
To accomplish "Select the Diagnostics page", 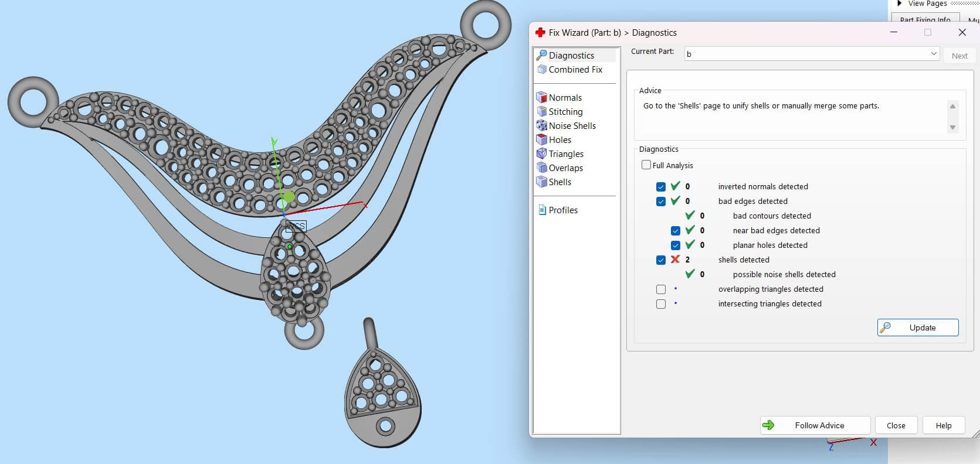I will [571, 56].
